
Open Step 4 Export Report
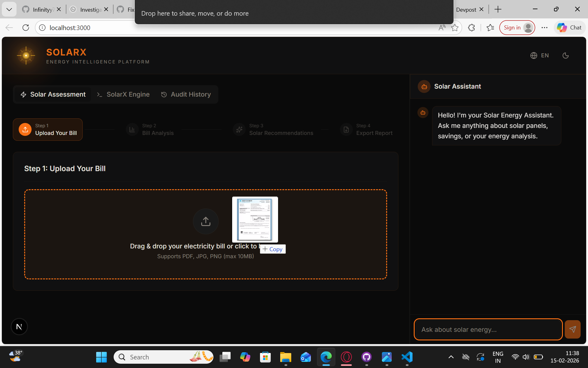(366, 130)
